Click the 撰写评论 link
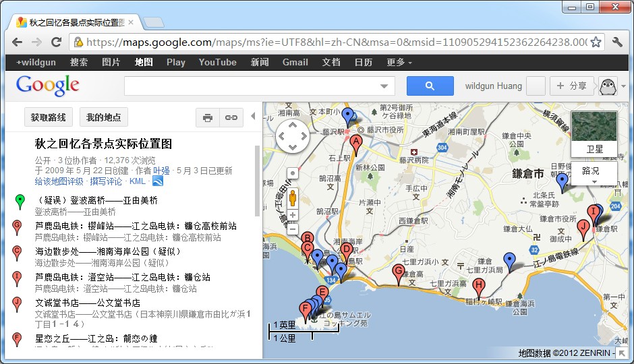The width and height of the screenshot is (634, 364). point(105,181)
